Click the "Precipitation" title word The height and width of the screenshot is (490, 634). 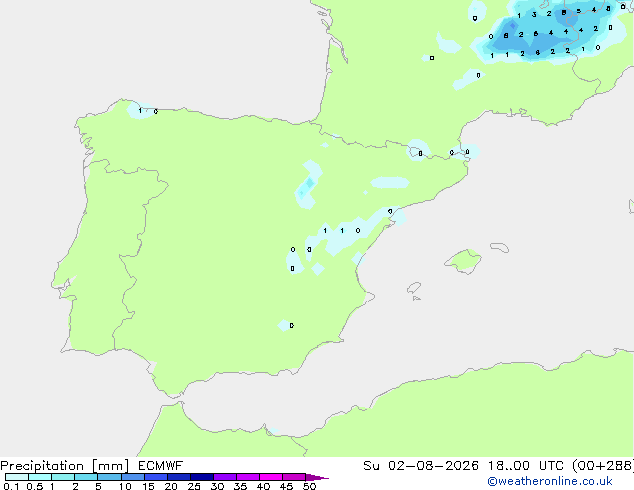[x=42, y=466]
